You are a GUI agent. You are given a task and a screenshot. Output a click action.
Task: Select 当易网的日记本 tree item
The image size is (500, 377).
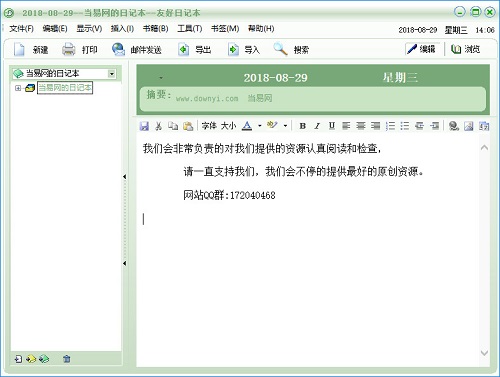pos(65,88)
